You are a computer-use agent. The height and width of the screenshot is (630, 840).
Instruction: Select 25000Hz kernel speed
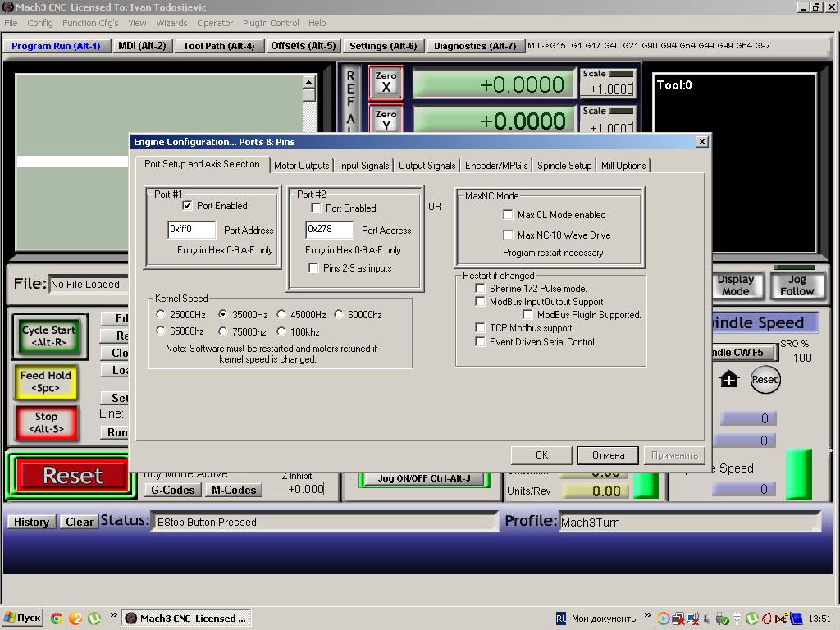(x=161, y=314)
